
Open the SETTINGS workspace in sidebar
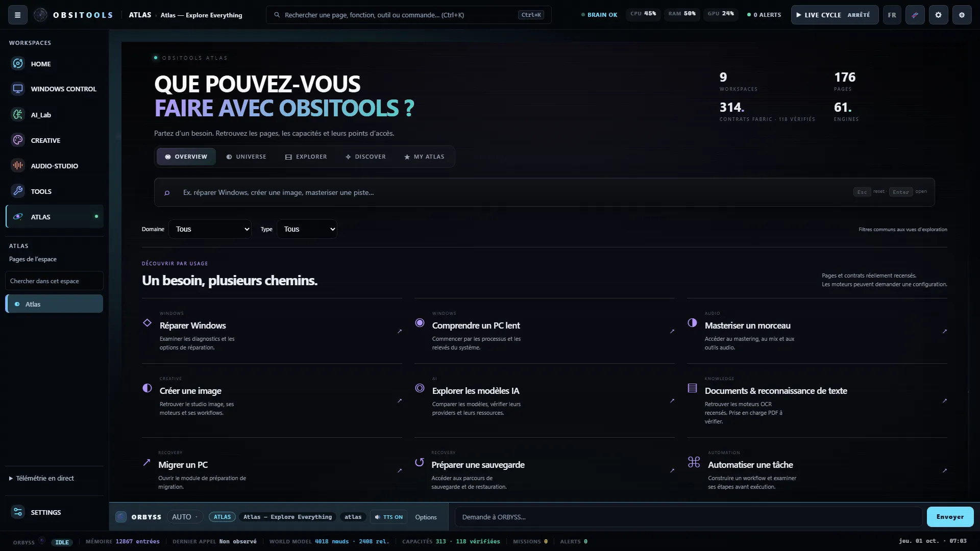pos(54,512)
